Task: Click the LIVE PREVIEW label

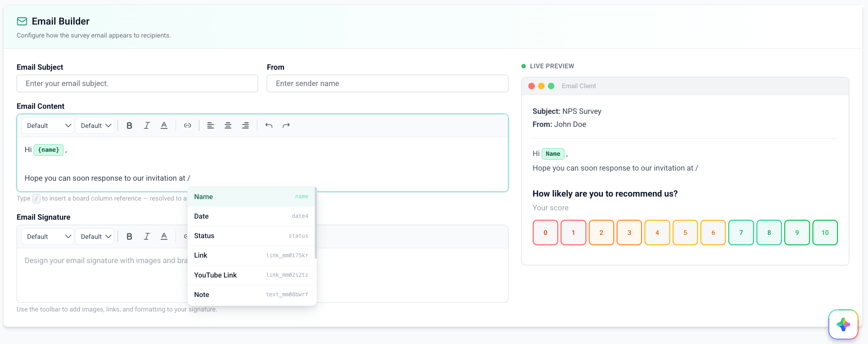Action: pyautogui.click(x=552, y=66)
